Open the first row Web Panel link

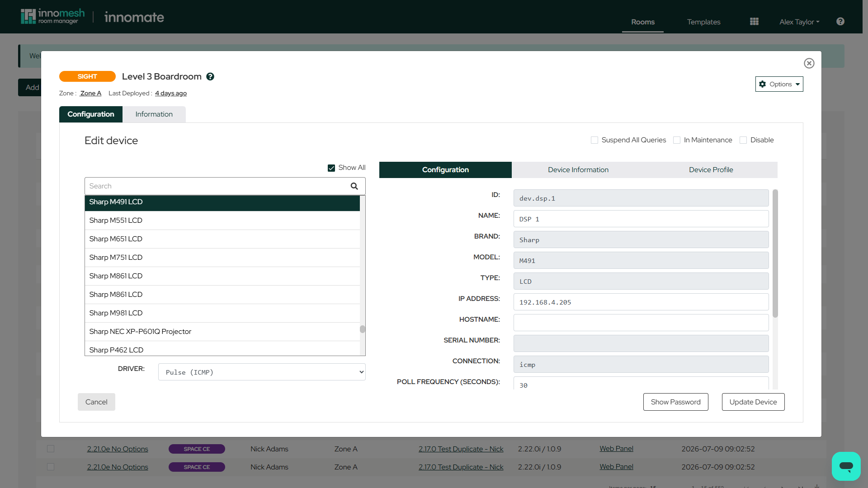coord(616,449)
